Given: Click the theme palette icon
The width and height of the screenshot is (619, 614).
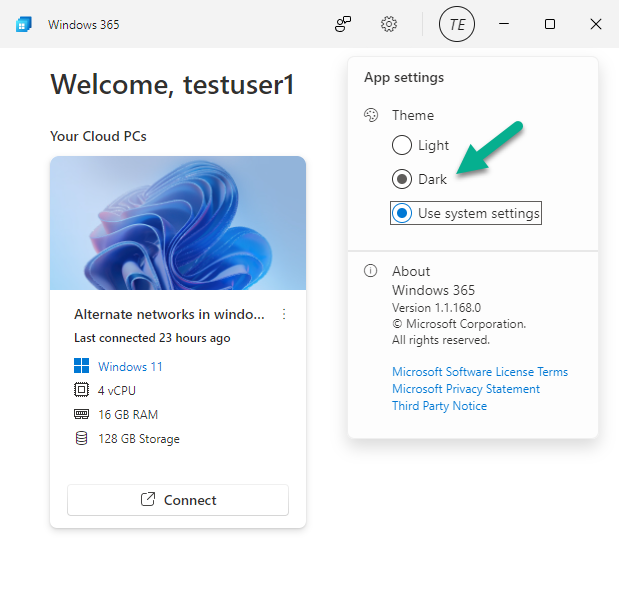Looking at the screenshot, I should (x=371, y=115).
